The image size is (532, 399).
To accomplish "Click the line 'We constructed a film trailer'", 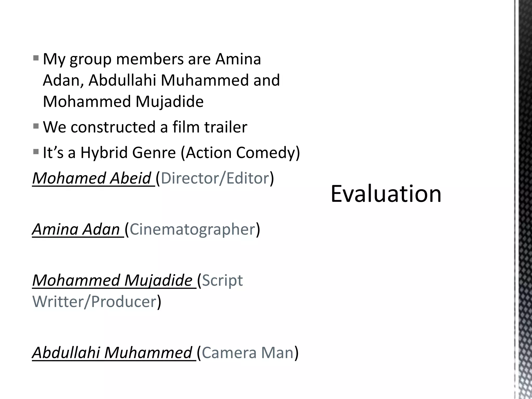I will 145,127.
